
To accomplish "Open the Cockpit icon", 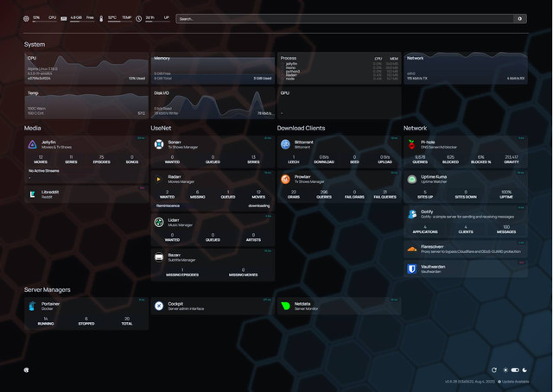I will (x=159, y=306).
